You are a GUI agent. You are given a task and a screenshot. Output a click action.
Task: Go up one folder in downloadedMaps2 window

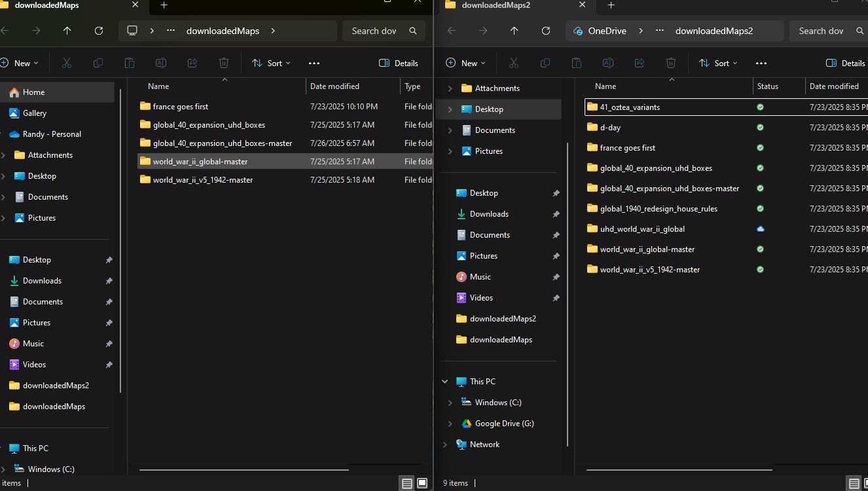click(515, 31)
